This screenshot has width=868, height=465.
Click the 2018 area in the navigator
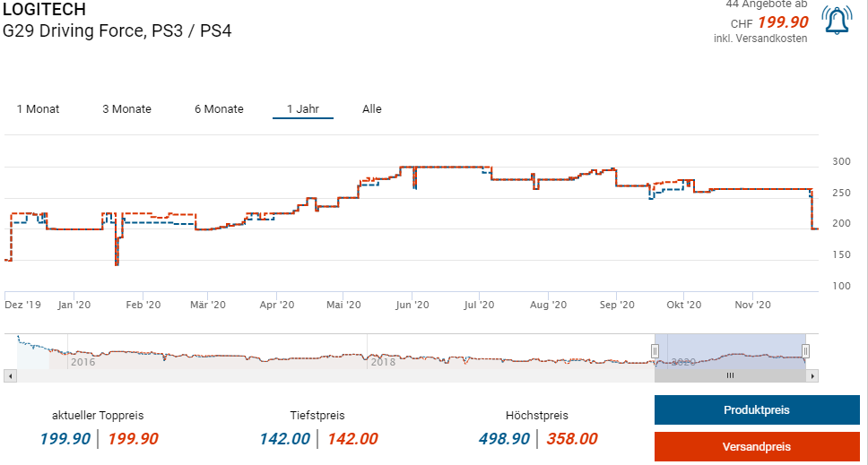click(x=383, y=362)
